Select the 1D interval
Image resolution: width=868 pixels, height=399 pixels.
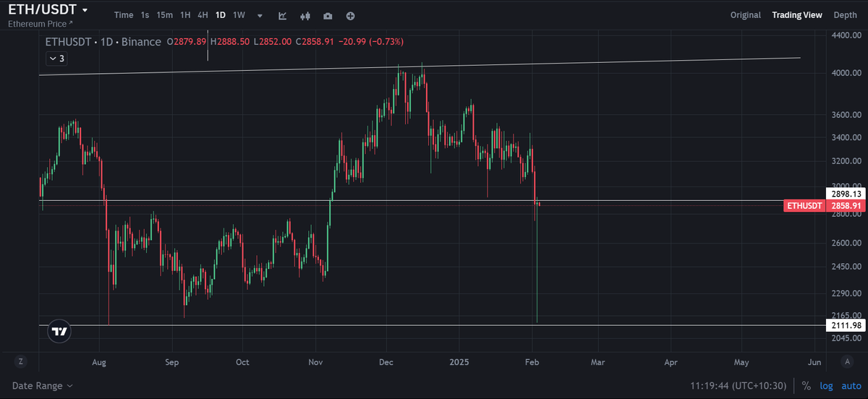pos(221,15)
